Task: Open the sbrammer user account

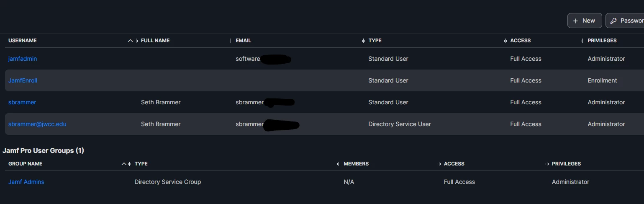Action: [x=22, y=102]
